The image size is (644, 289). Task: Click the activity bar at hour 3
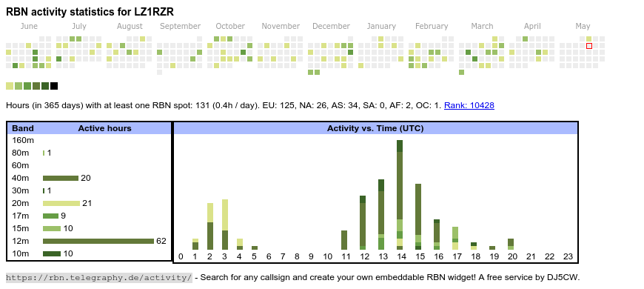tap(225, 225)
